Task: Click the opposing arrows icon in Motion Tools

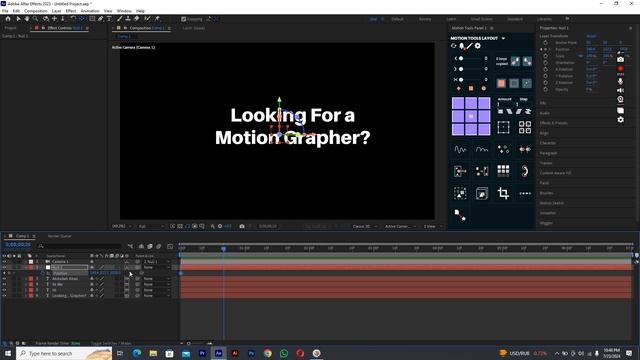Action: [525, 149]
